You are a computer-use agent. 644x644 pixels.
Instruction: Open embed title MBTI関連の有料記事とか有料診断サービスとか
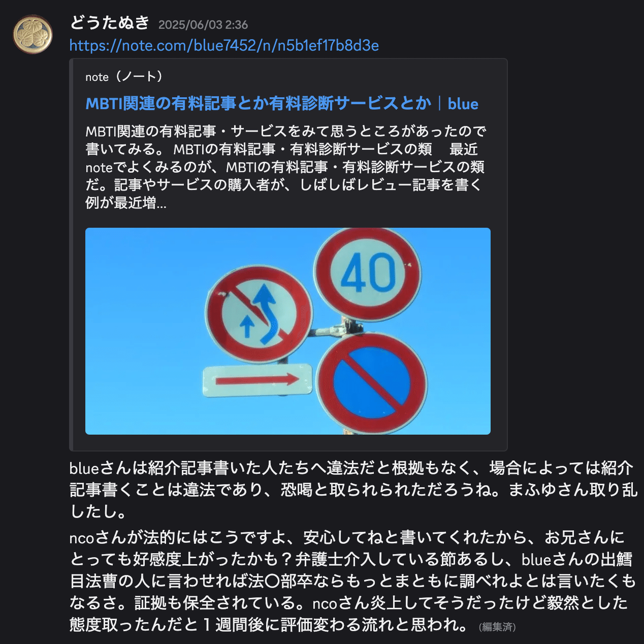258,104
